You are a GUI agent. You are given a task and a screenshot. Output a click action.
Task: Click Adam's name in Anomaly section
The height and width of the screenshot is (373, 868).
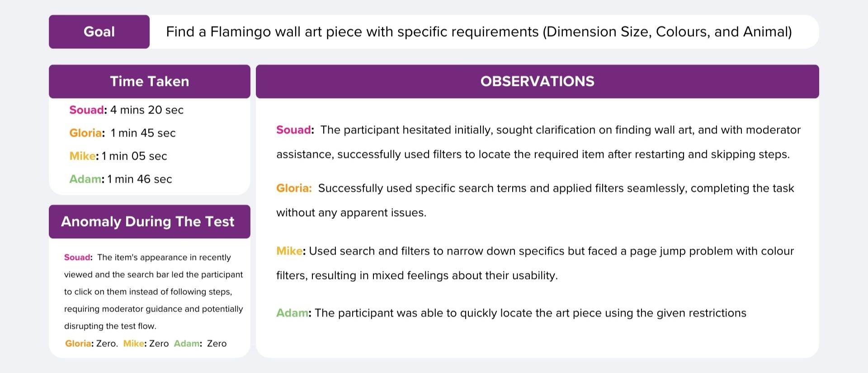(186, 344)
